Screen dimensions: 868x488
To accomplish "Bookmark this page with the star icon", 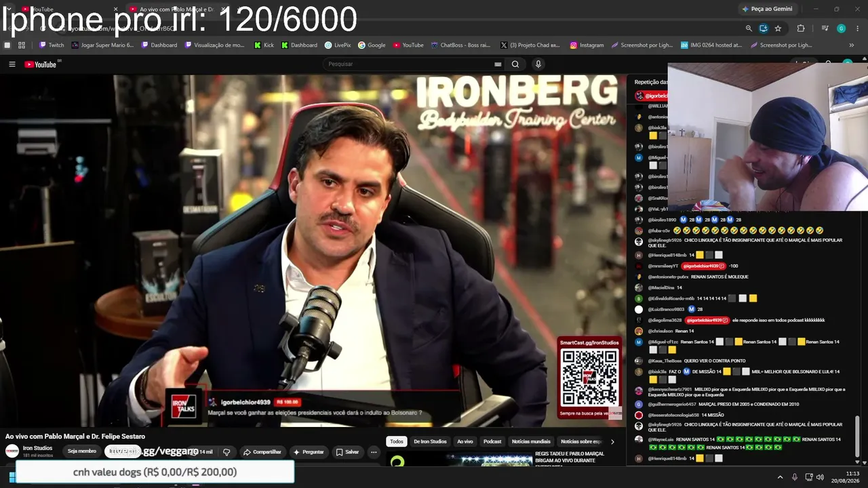I will click(x=778, y=28).
